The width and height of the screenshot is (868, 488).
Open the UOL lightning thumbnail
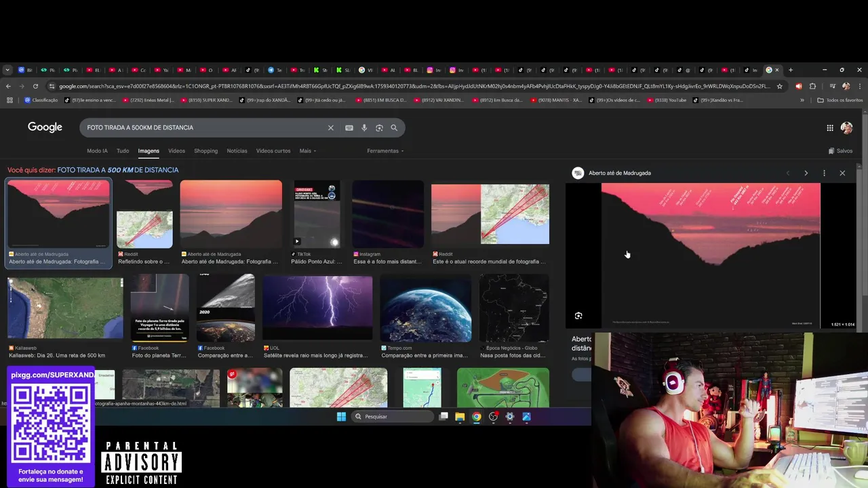pos(317,308)
